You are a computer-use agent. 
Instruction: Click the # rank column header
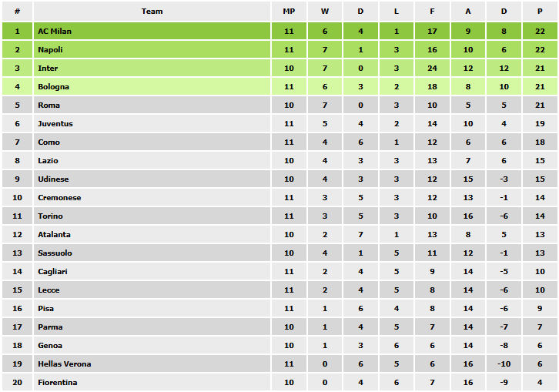point(17,12)
